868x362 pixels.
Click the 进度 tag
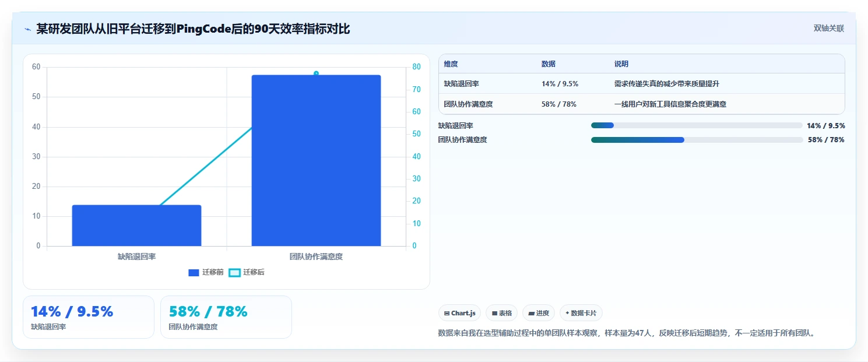click(x=539, y=313)
